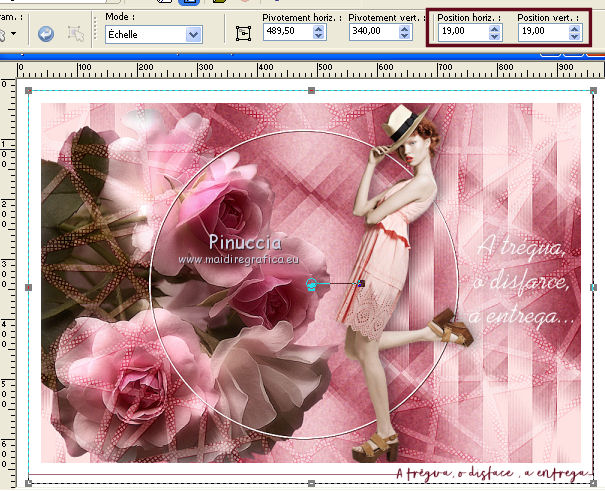Viewport: 605px width, 491px height.
Task: Click the blue reset arrow icon
Action: tap(45, 34)
